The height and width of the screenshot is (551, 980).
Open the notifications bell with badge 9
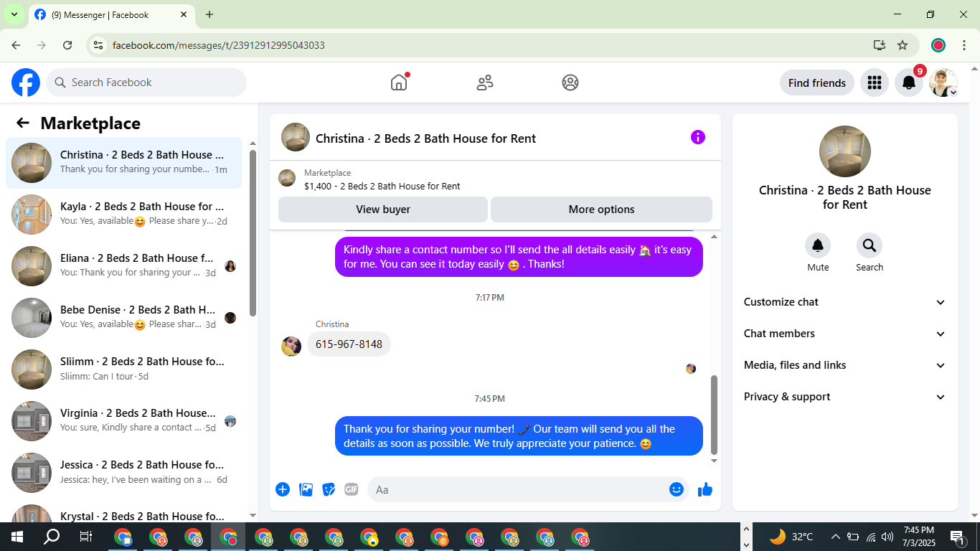tap(909, 83)
